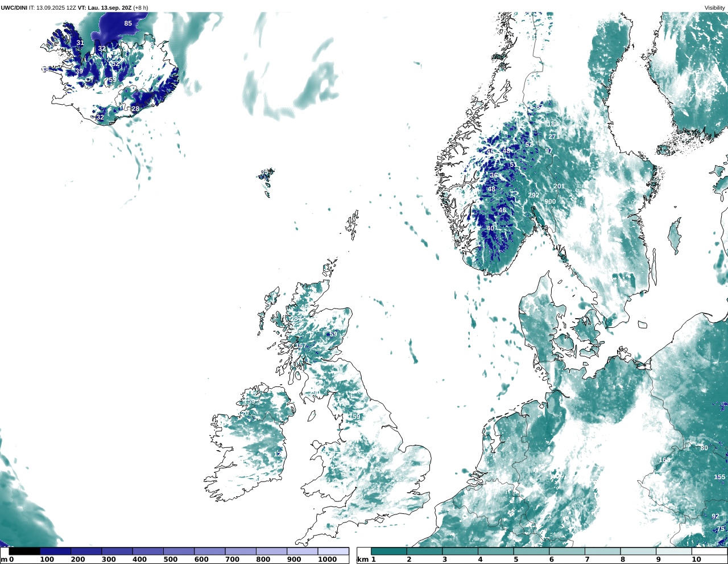Click the 201 visibility value in Sweden
The height and width of the screenshot is (564, 728).
click(559, 186)
